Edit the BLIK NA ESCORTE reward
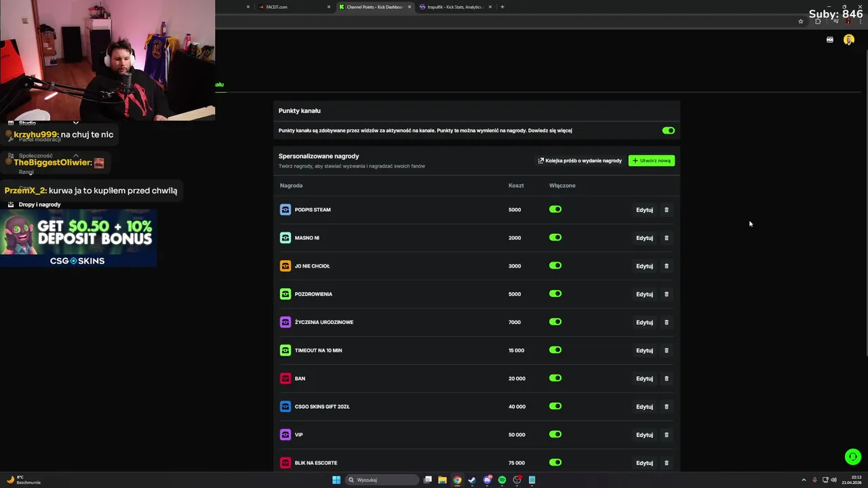 pyautogui.click(x=644, y=463)
